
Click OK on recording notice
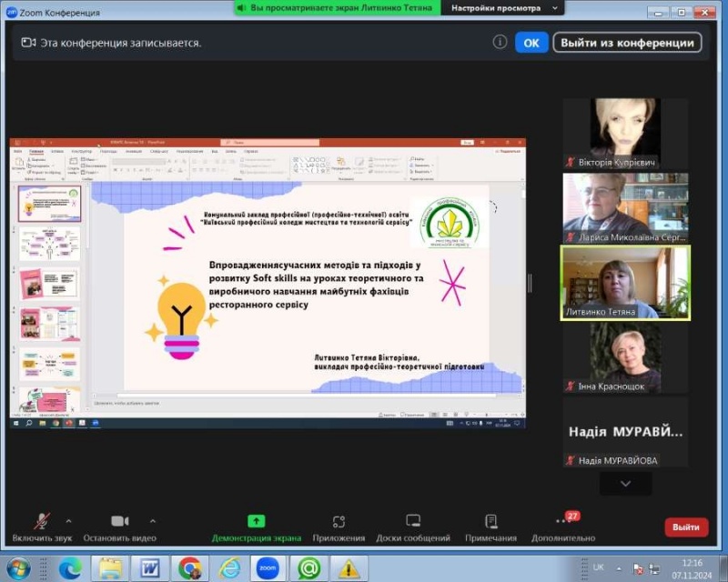pos(531,43)
